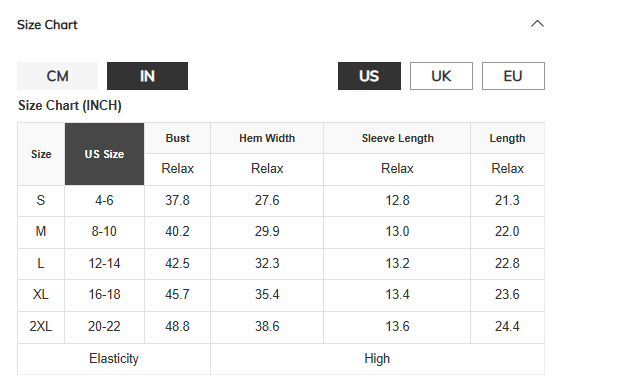
Task: Switch sizing region to UK
Action: tap(441, 76)
